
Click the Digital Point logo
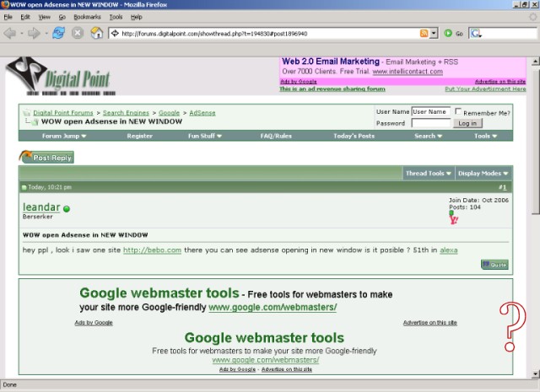61,76
